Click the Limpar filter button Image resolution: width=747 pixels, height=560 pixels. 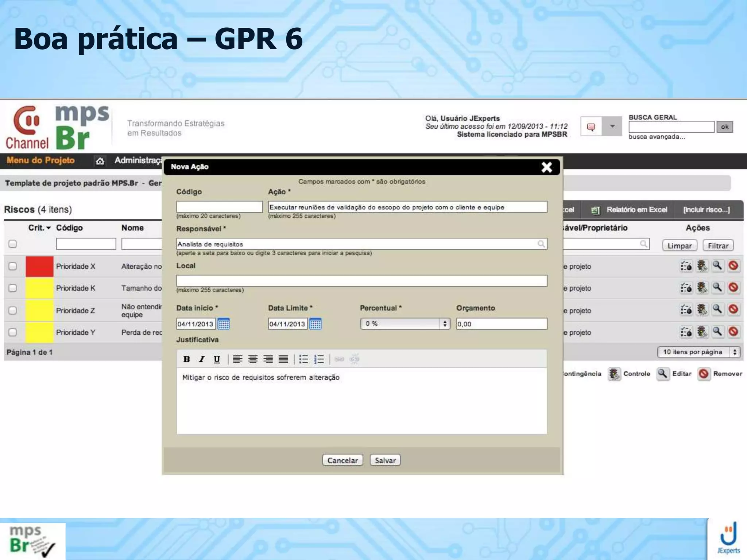pos(680,246)
